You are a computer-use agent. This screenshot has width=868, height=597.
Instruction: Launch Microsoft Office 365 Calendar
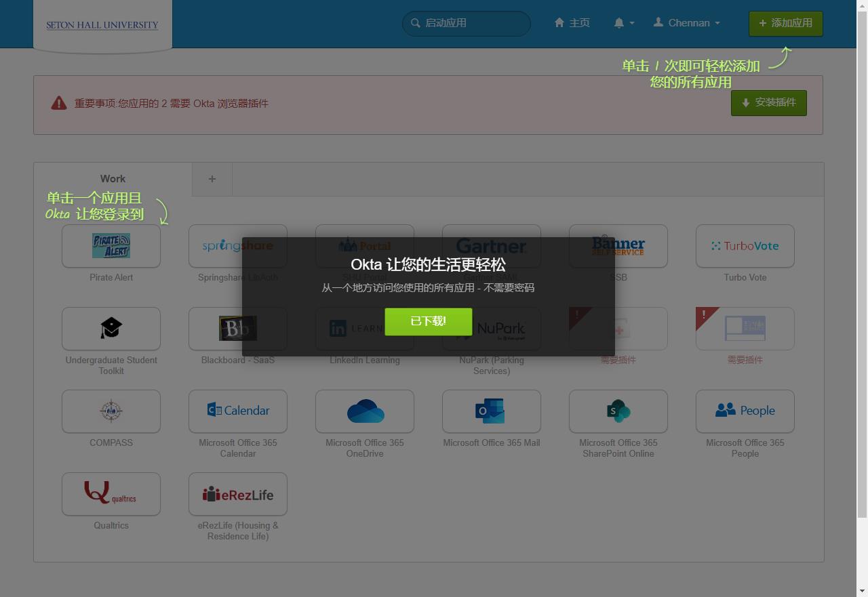coord(238,411)
